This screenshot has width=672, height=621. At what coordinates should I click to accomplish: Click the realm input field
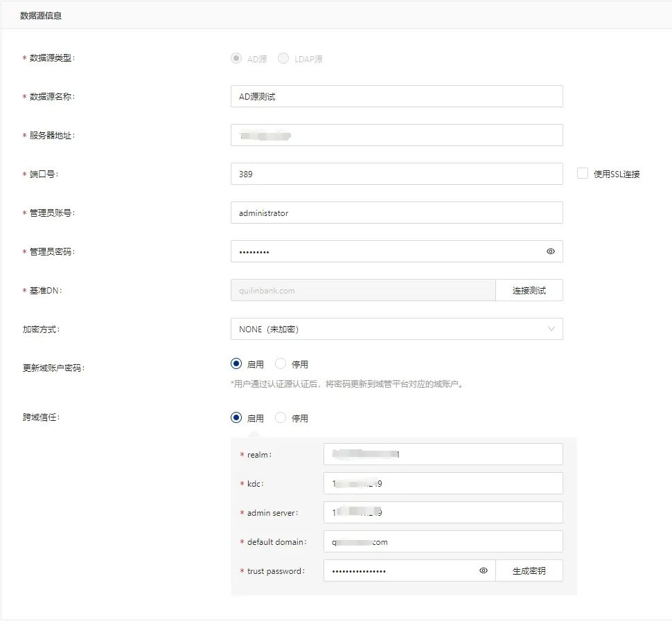click(x=443, y=454)
